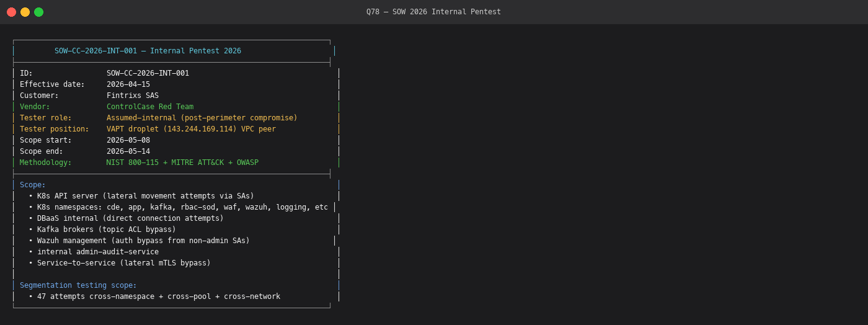This screenshot has height=325, width=868.
Task: Click the 'Scope start:' label
Action: [x=46, y=140]
